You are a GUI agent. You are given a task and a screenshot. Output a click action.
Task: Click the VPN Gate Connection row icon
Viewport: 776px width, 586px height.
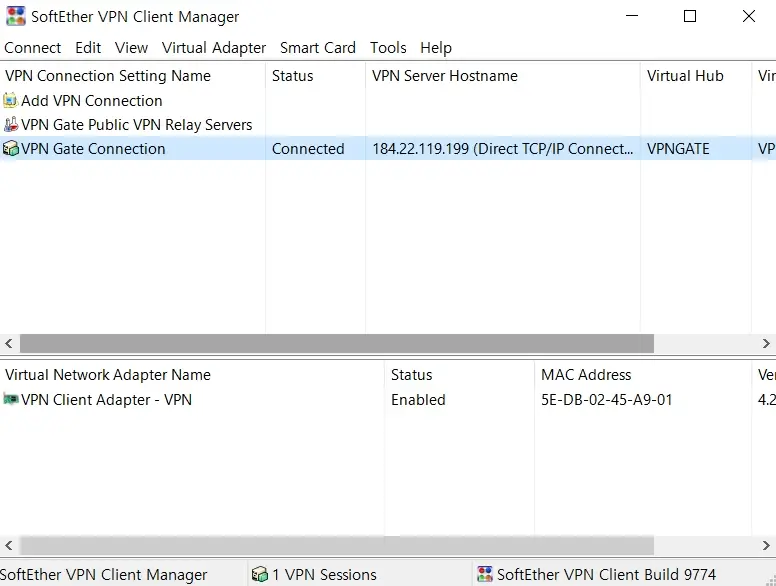(10, 148)
